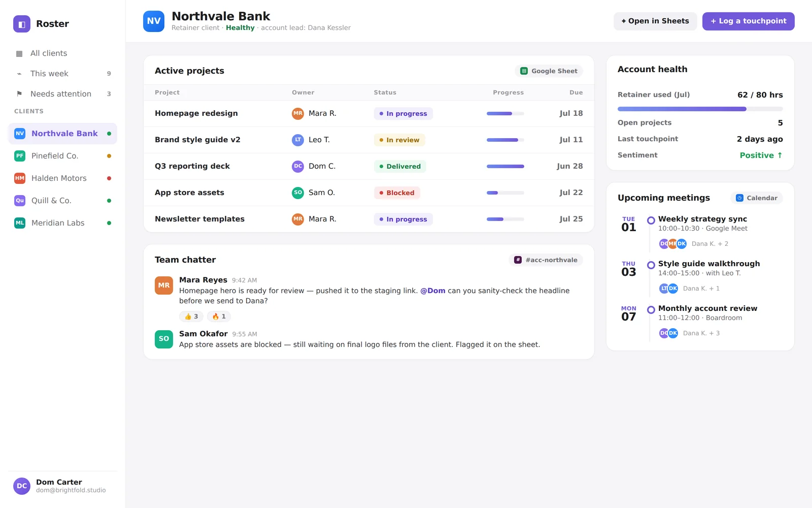Click the 62 / 80 hrs value

(760, 95)
